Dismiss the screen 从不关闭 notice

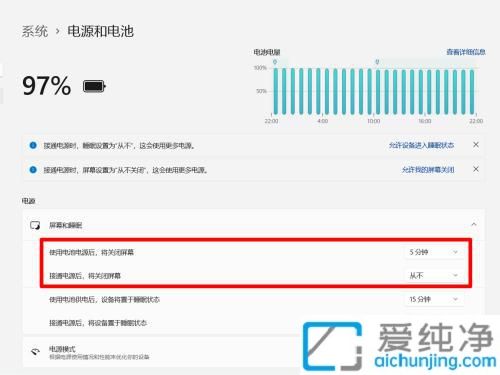tap(476, 169)
